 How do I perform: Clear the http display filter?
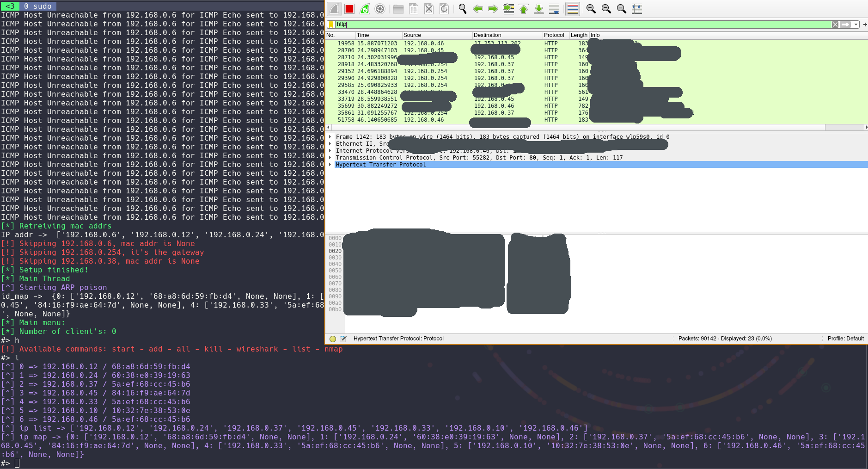pyautogui.click(x=835, y=25)
